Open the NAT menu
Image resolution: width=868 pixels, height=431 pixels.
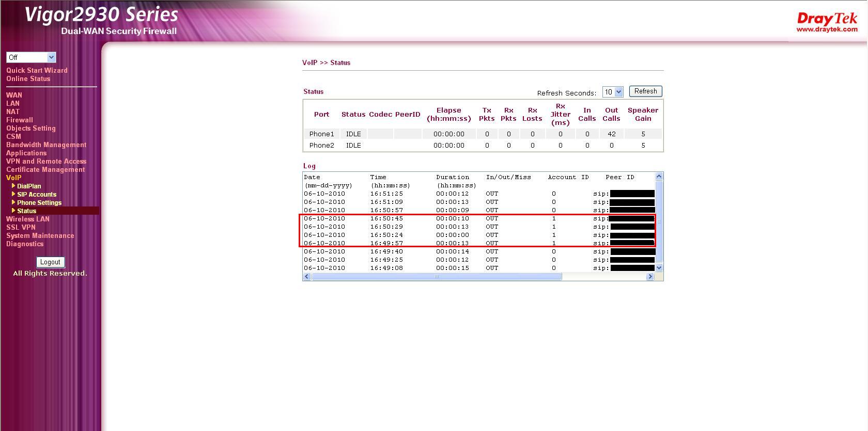pos(13,111)
